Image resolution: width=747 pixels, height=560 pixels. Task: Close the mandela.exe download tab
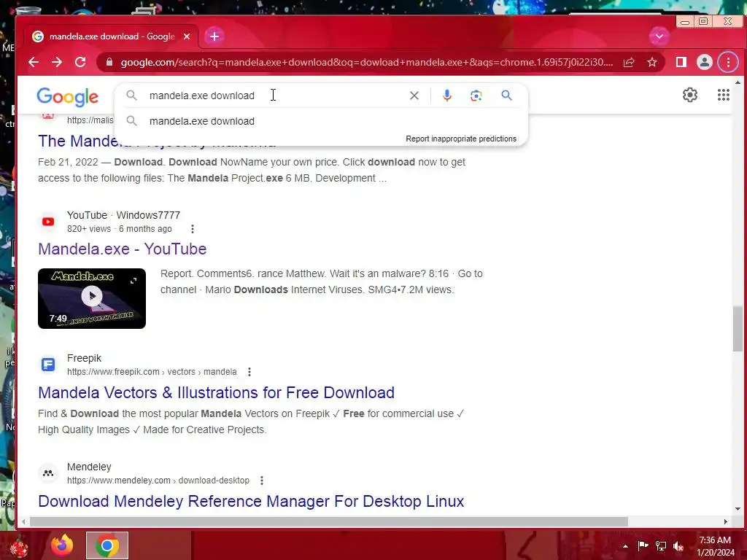[x=187, y=36]
